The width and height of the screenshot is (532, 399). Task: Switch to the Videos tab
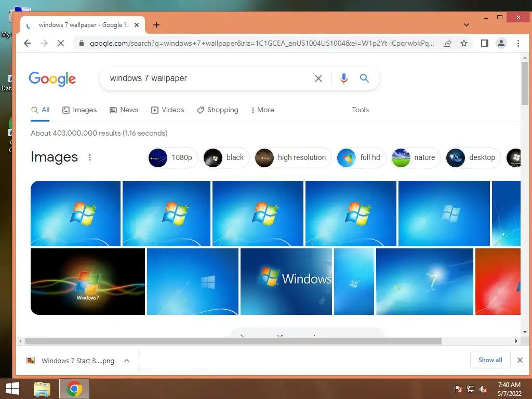tap(168, 110)
